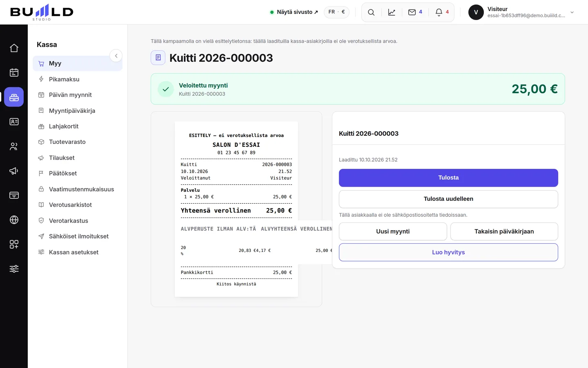Viewport: 588px width, 368px height.
Task: Click the receipt preview thumbnail
Action: point(236,209)
